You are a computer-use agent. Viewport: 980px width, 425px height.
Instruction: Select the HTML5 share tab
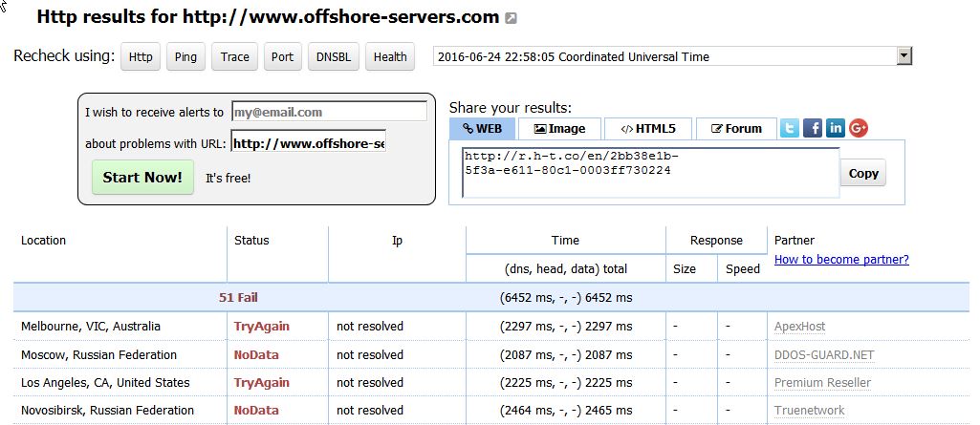coord(648,129)
